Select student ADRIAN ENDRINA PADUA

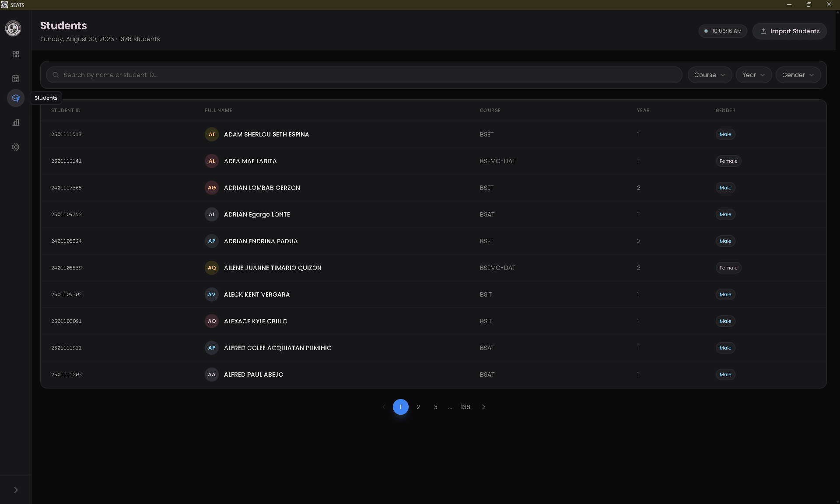pyautogui.click(x=261, y=241)
